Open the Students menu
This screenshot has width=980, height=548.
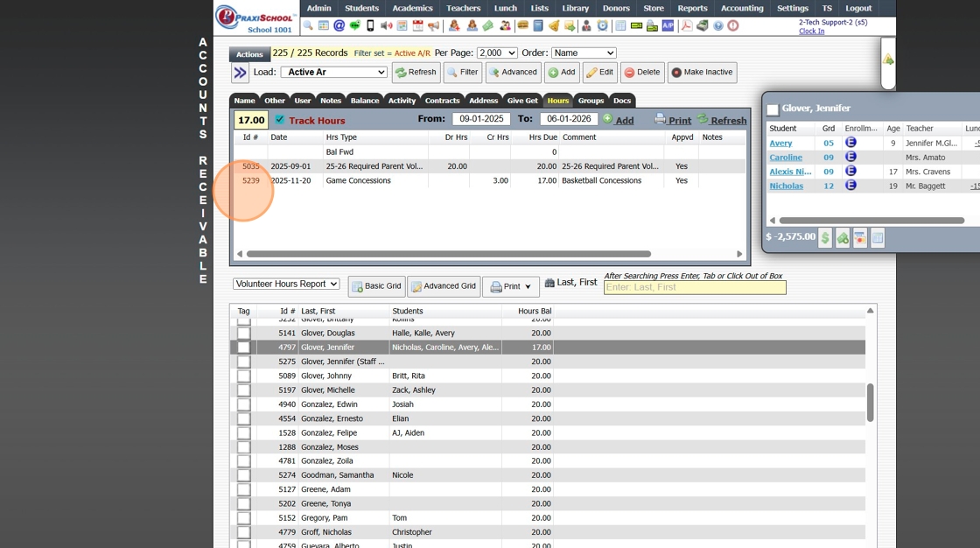[362, 8]
